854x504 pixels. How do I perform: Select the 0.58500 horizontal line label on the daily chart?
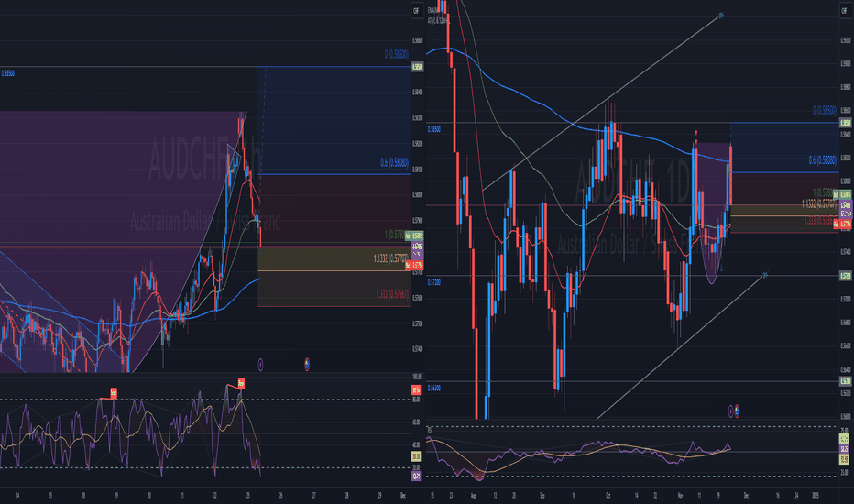coord(434,130)
